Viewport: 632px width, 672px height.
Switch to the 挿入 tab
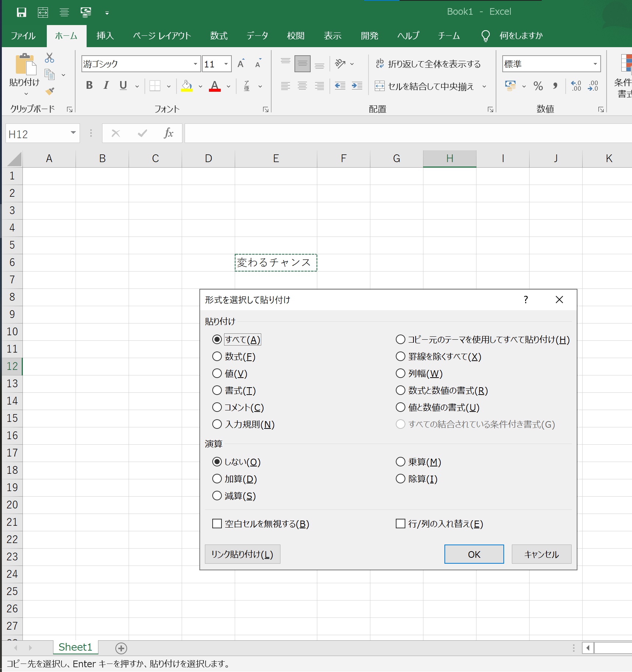105,36
